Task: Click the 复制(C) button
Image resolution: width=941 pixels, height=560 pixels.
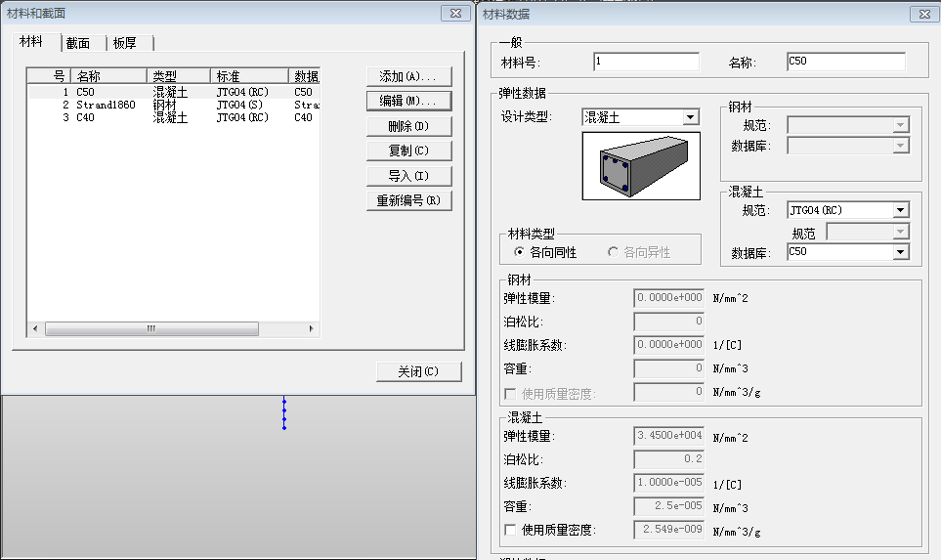Action: pyautogui.click(x=408, y=151)
